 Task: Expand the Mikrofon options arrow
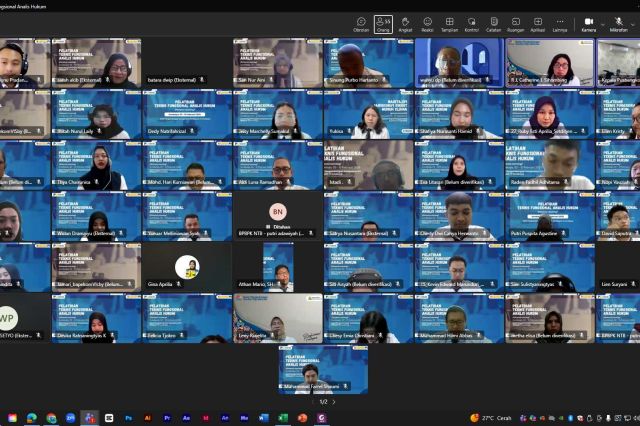[x=634, y=21]
